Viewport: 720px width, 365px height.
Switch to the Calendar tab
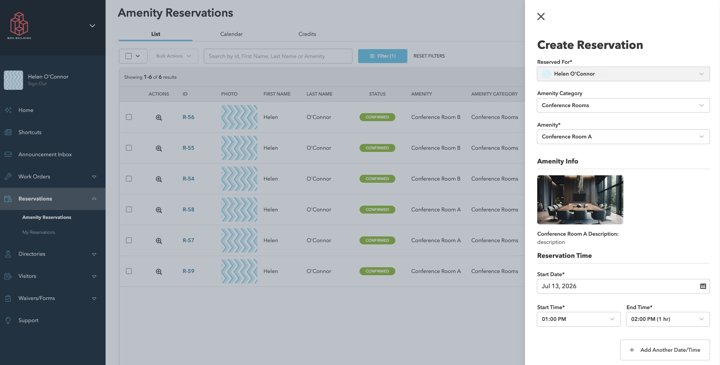pos(231,34)
